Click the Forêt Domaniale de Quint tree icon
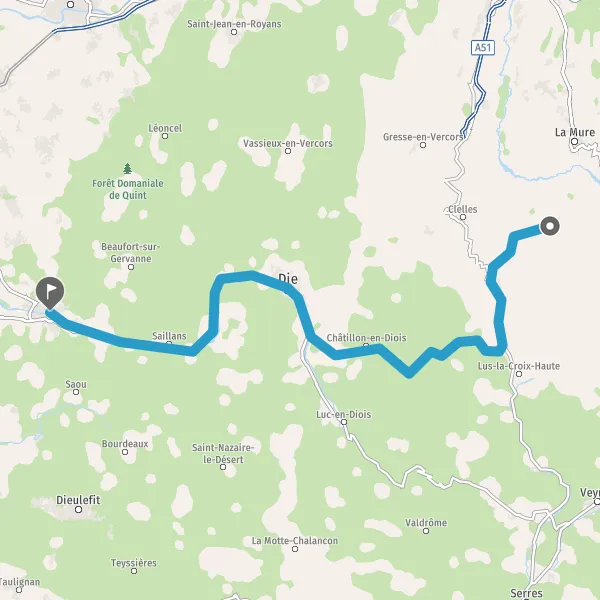Screen dimensions: 600x600 click(x=127, y=168)
